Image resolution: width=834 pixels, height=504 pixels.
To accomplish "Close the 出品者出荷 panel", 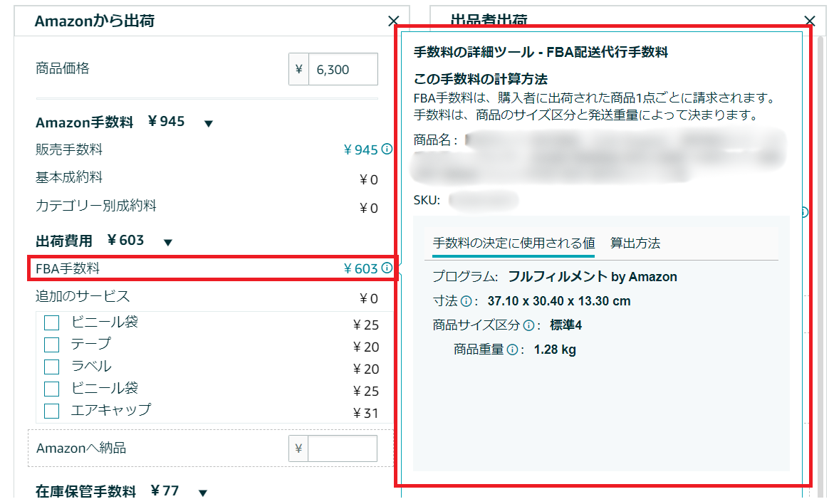I will (810, 21).
